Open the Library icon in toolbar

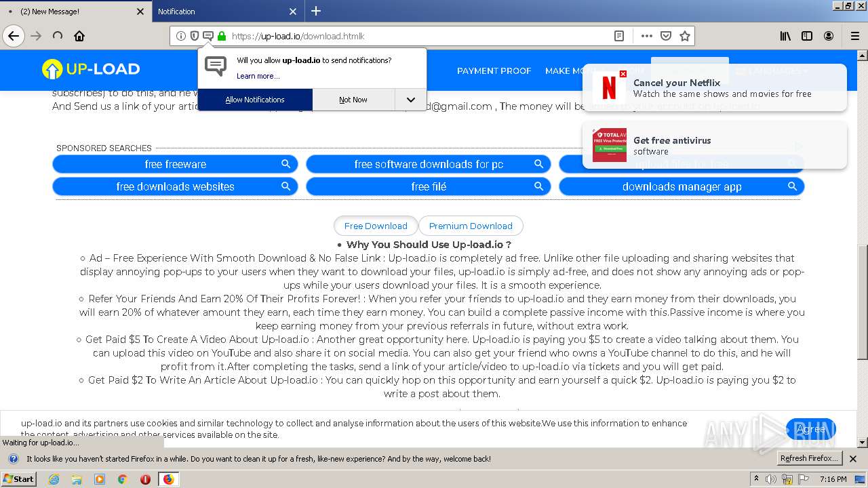tap(785, 36)
